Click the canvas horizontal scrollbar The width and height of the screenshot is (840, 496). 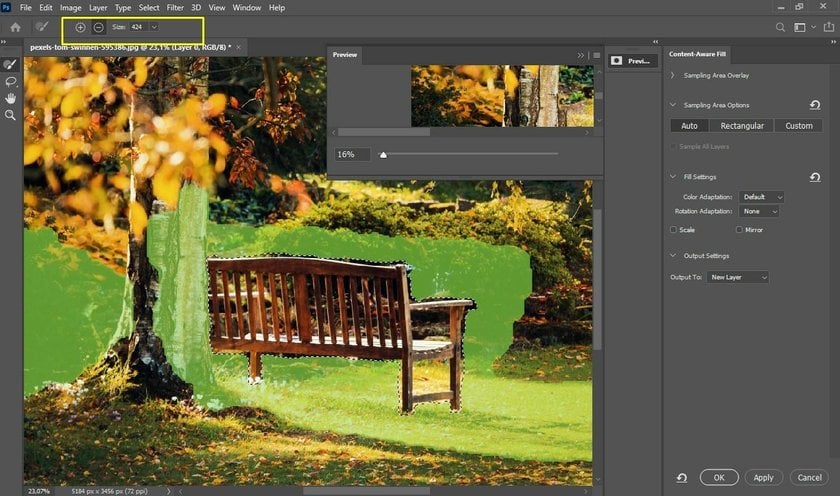[x=366, y=491]
